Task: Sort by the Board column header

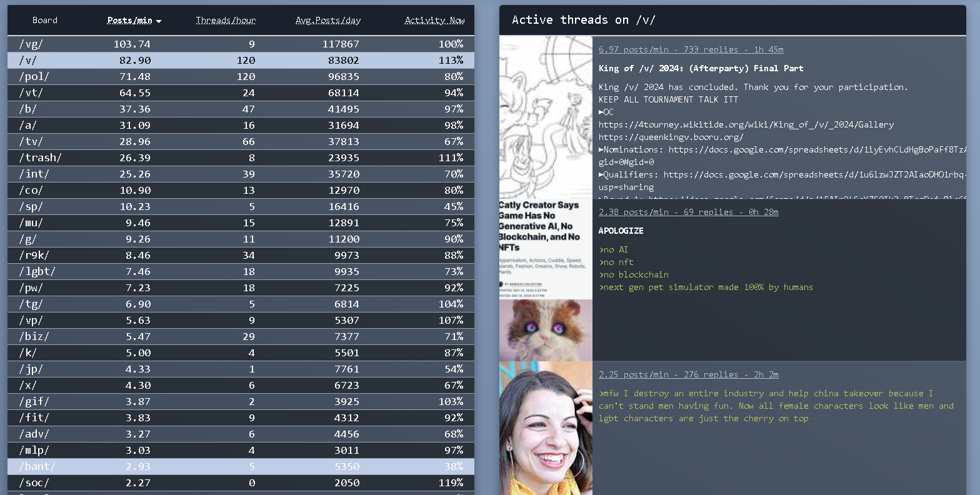Action: [45, 21]
